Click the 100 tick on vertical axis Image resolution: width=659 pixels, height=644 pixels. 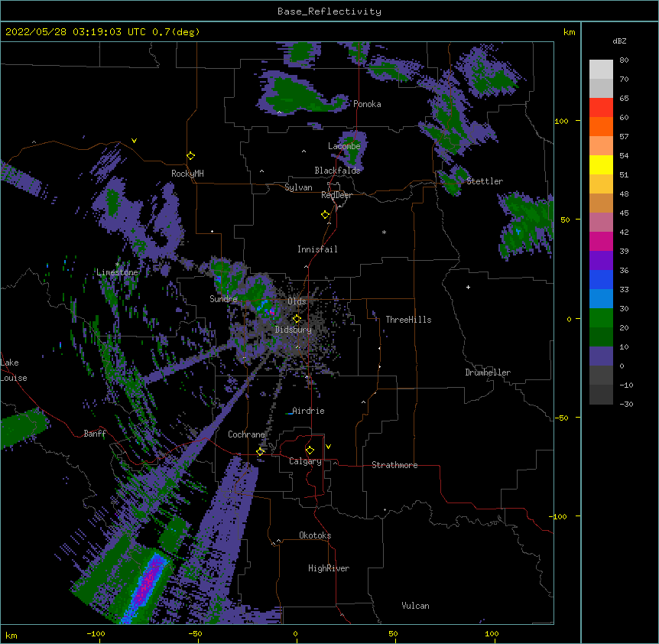pos(561,121)
